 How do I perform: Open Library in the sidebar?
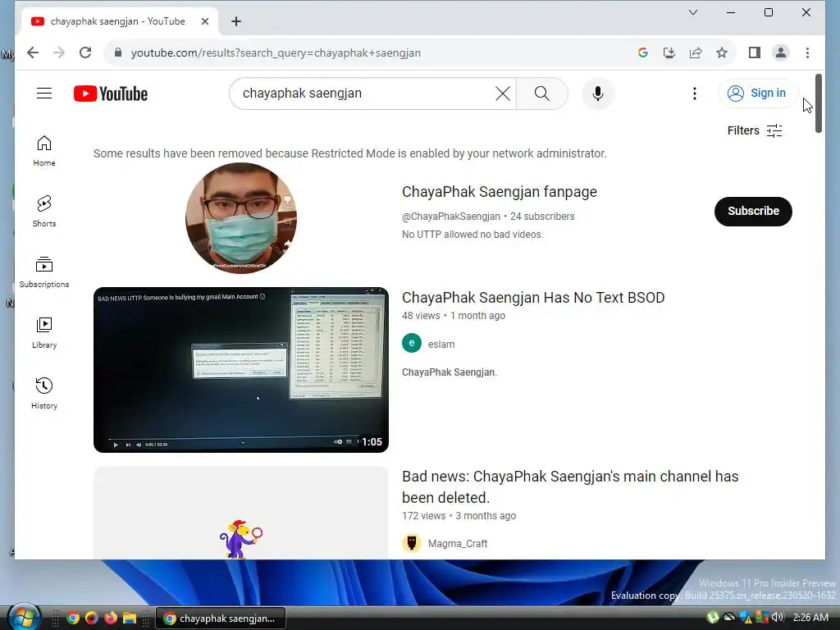click(44, 333)
